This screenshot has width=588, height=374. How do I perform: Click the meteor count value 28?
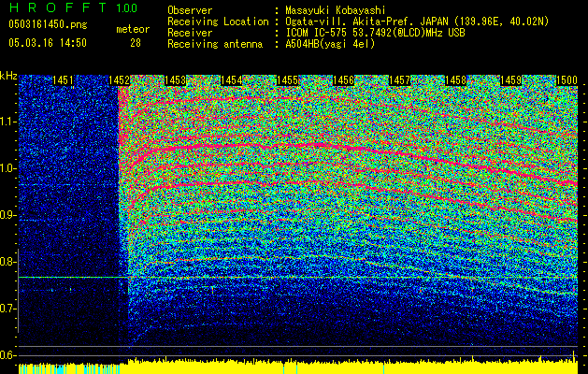(x=135, y=42)
